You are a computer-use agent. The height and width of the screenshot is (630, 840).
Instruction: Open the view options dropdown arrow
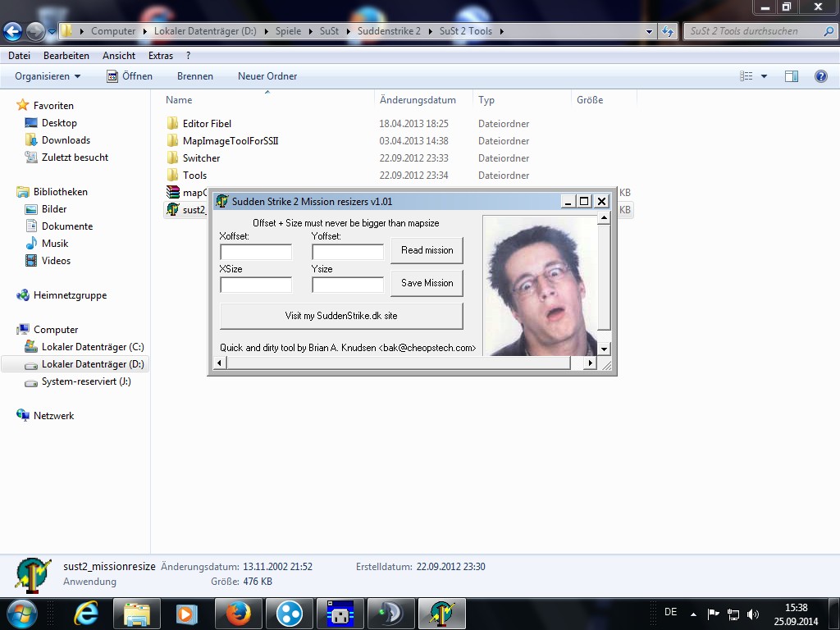[764, 76]
